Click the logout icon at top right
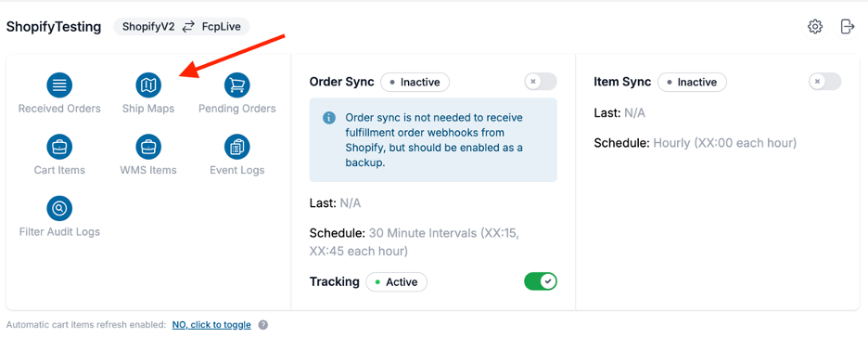Viewport: 868px width, 338px height. (x=847, y=27)
